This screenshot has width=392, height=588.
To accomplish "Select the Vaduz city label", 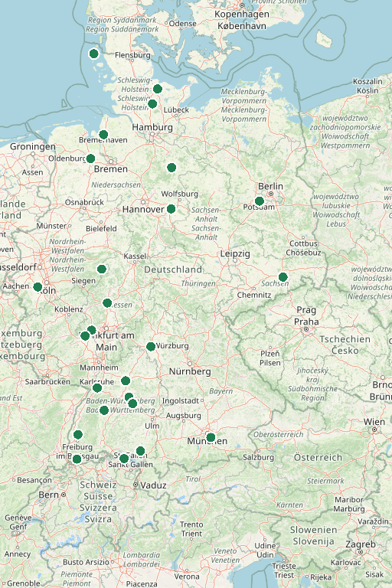I will (153, 485).
